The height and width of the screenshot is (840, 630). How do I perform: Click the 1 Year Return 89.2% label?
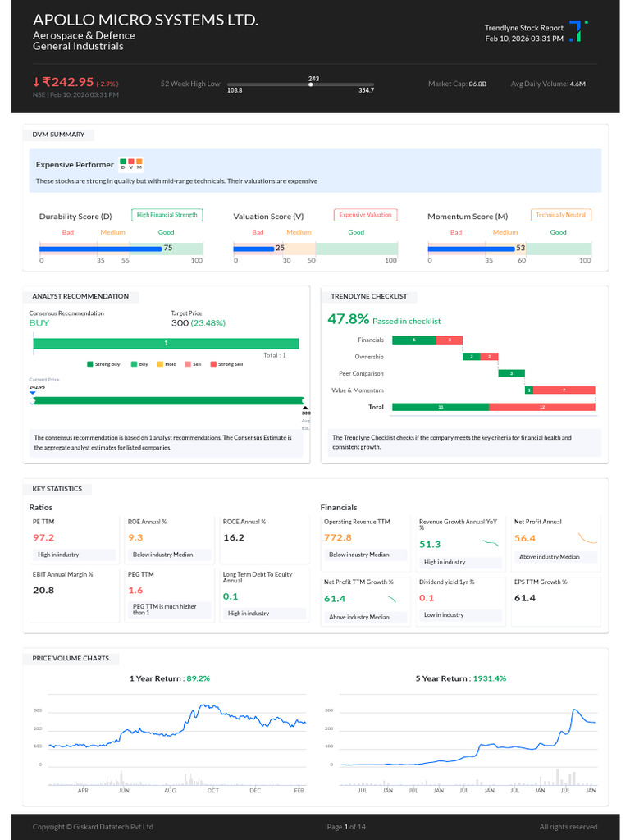click(170, 678)
